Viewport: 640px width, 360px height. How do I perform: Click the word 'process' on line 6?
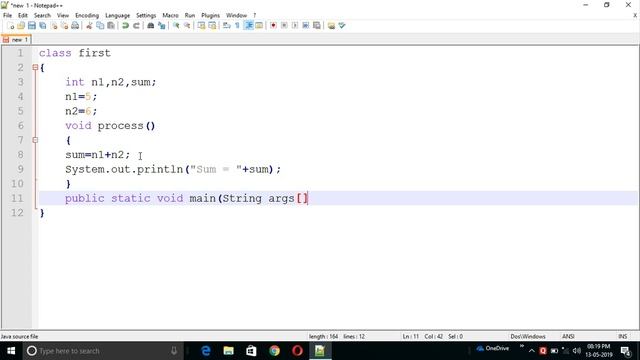coord(120,126)
